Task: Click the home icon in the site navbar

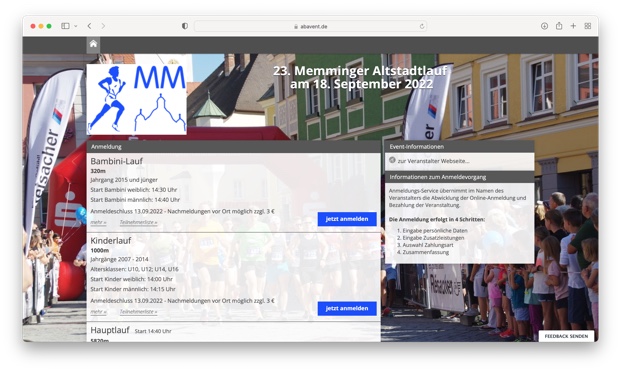Action: [93, 44]
